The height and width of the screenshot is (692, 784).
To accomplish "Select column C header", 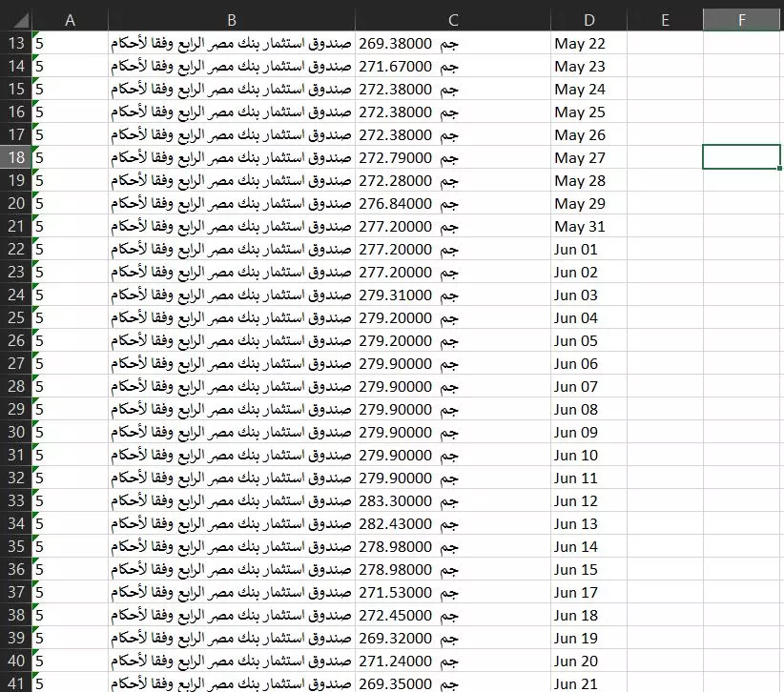I will point(453,17).
